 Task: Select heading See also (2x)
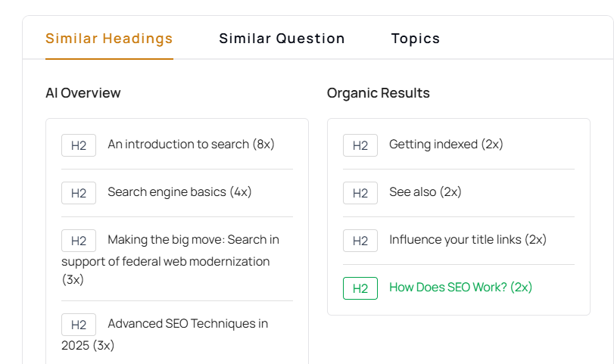pos(425,192)
